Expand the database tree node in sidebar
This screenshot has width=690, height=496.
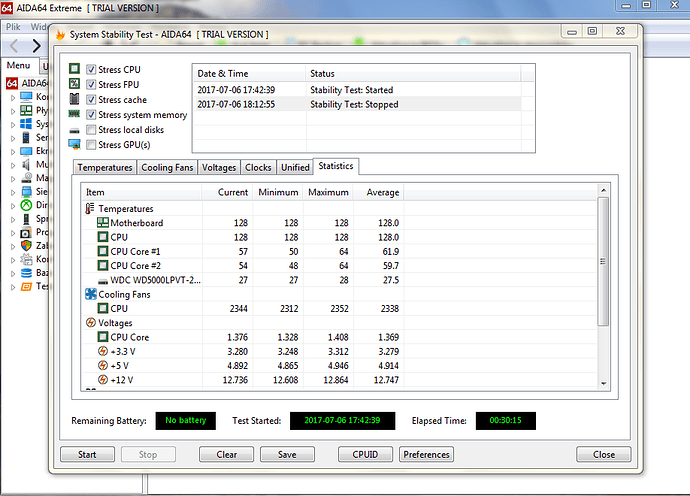[13, 274]
